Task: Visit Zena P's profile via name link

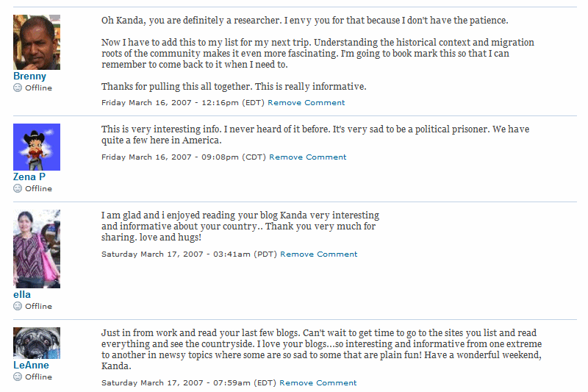Action: click(29, 177)
